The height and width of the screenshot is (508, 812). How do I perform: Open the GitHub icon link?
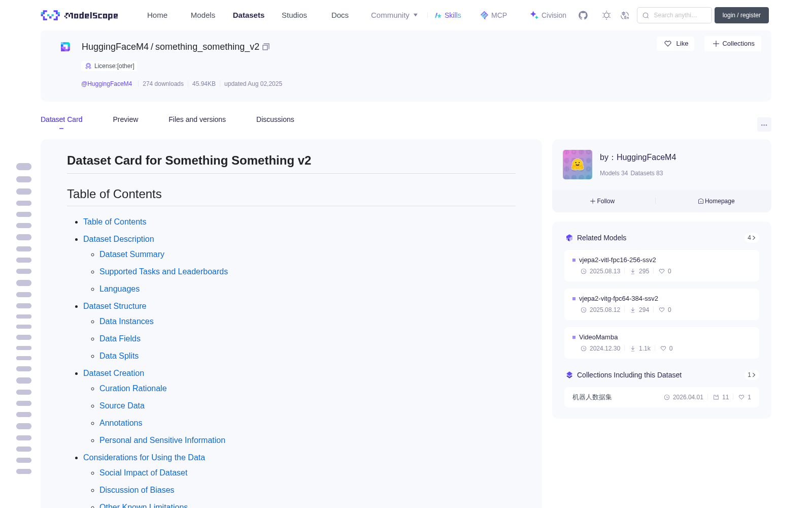[x=583, y=15]
